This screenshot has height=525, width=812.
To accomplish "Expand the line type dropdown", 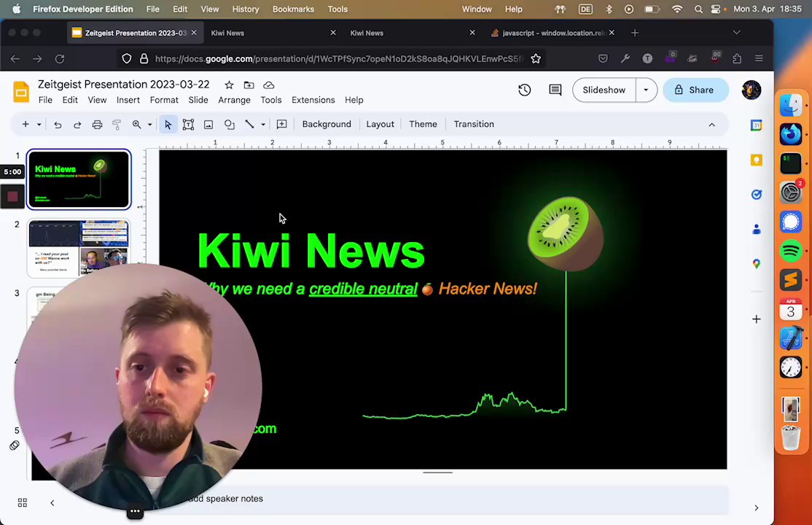I will [x=262, y=125].
